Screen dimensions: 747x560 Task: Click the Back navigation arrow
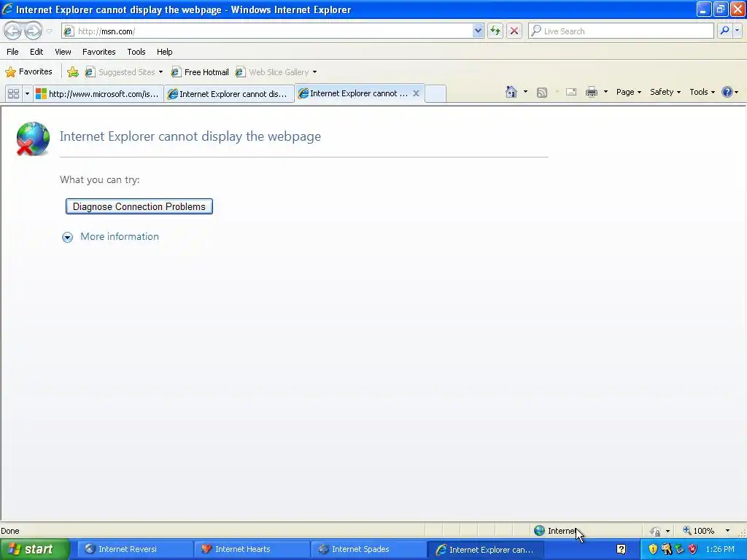tap(13, 31)
